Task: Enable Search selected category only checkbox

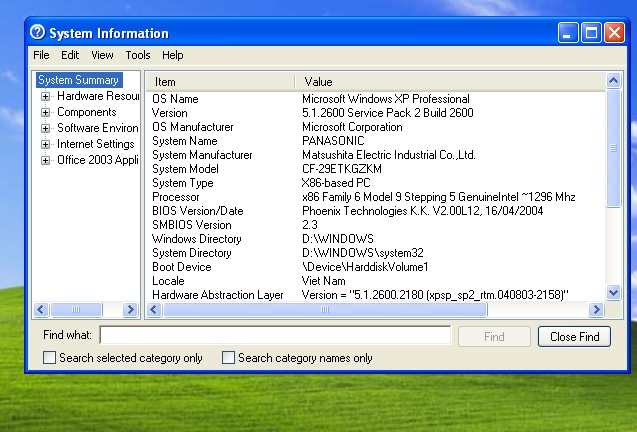Action: coord(50,358)
